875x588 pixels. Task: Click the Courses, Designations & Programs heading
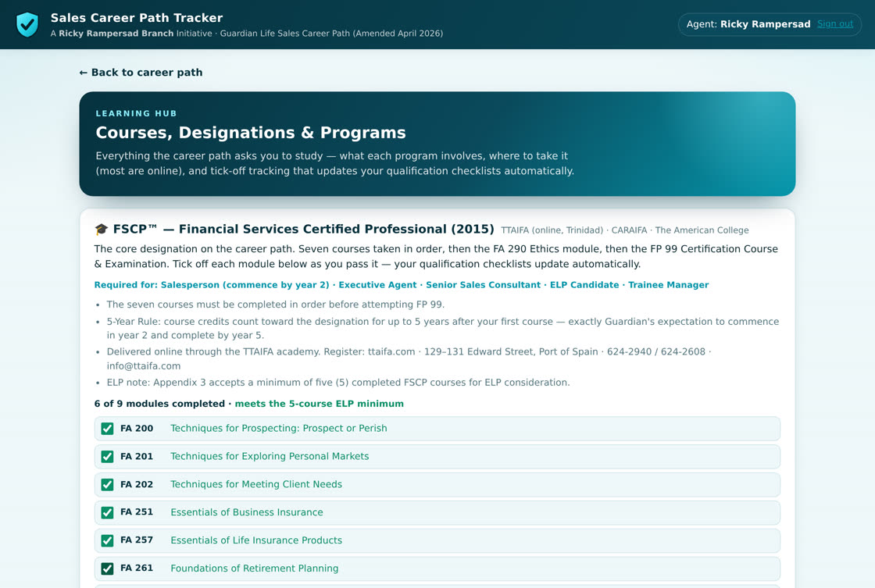tap(251, 133)
